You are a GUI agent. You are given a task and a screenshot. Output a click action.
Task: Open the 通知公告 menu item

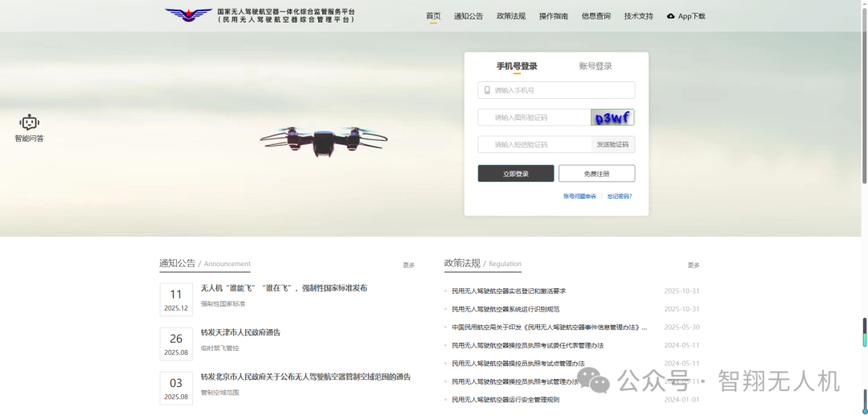pos(469,16)
